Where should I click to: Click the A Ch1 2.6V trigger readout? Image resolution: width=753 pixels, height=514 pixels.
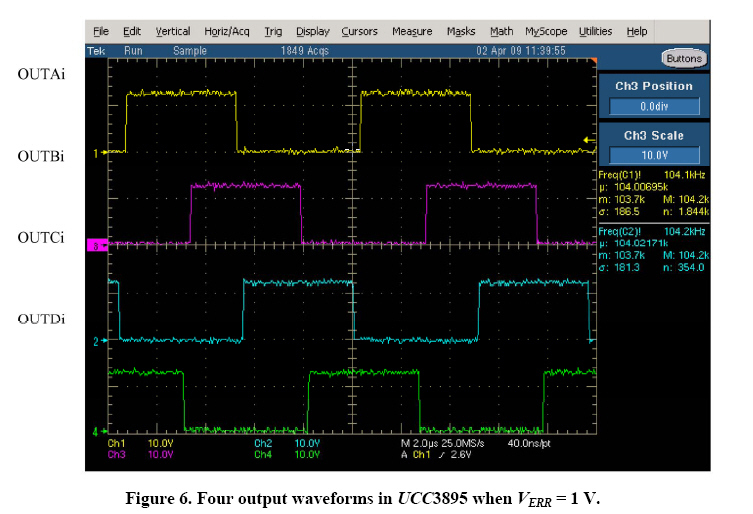(436, 454)
